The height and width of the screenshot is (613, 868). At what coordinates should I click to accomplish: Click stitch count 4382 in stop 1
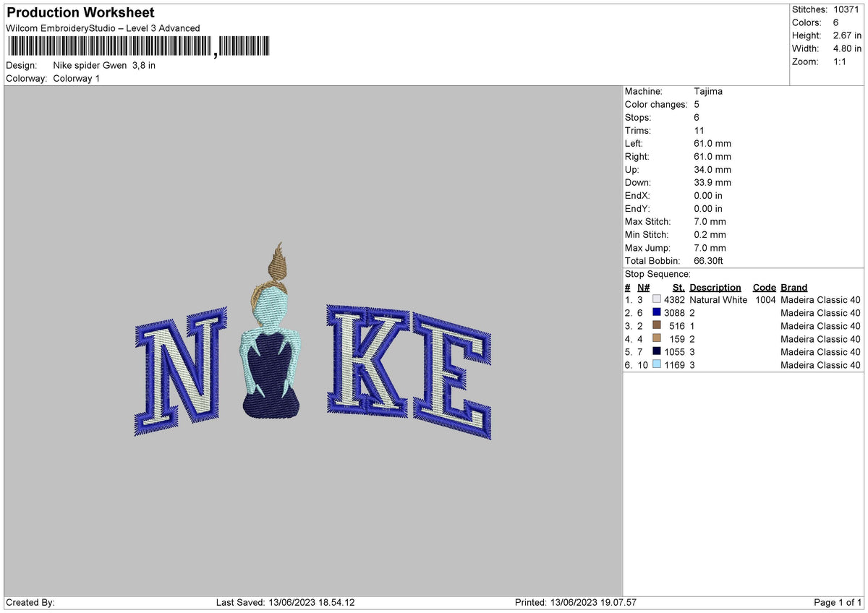(x=674, y=299)
